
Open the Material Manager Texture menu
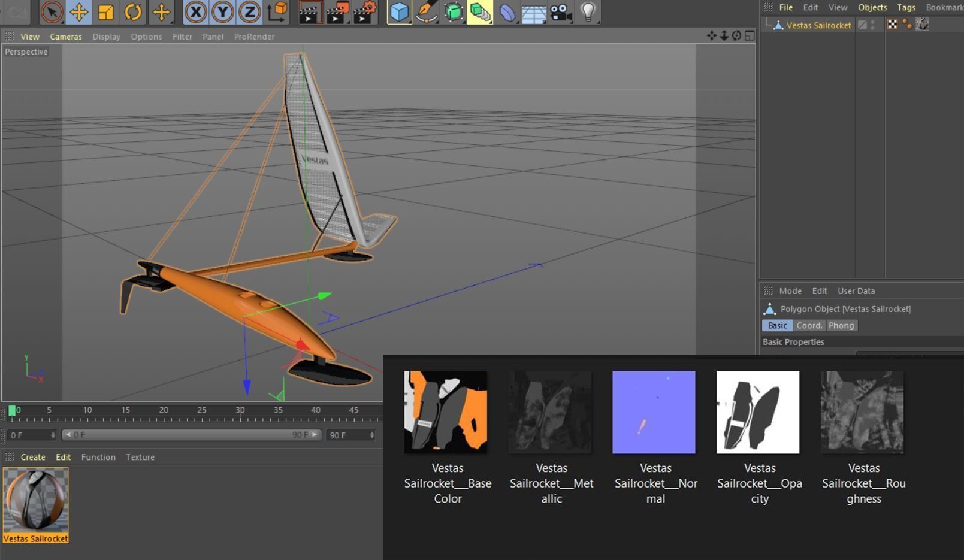140,457
